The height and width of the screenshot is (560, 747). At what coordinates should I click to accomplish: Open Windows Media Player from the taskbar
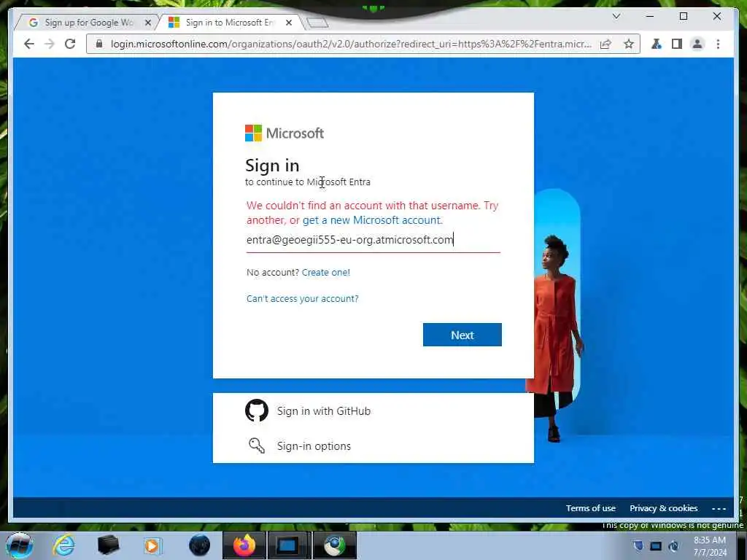(152, 545)
